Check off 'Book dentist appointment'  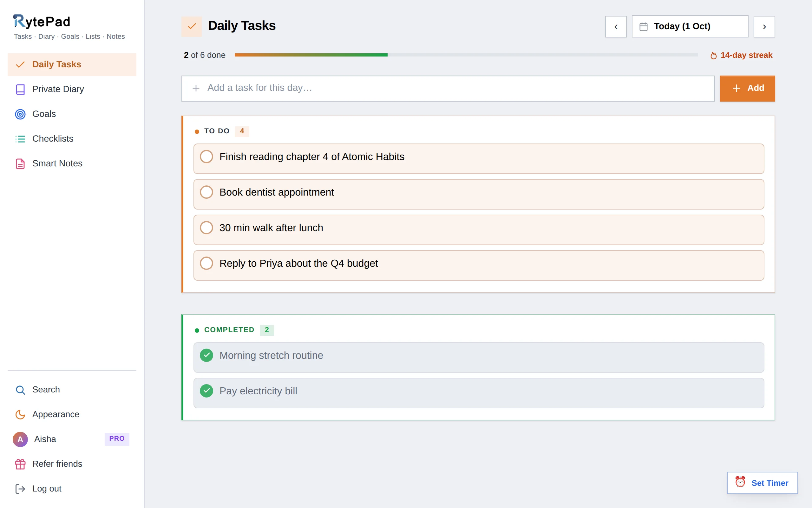pos(206,192)
